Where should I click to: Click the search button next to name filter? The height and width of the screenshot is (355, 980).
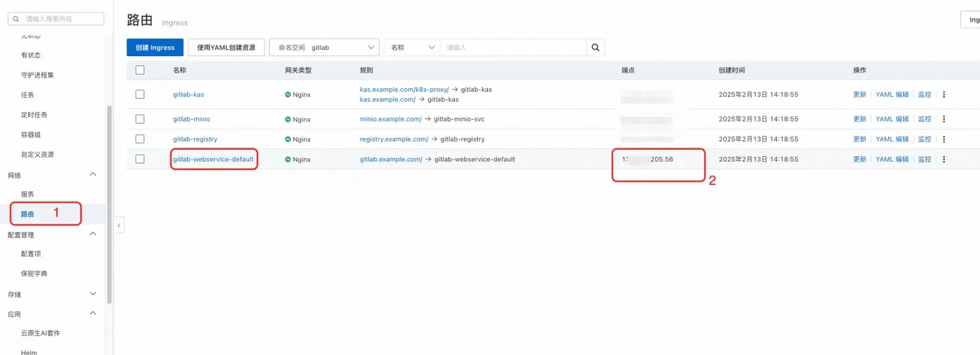pyautogui.click(x=596, y=48)
